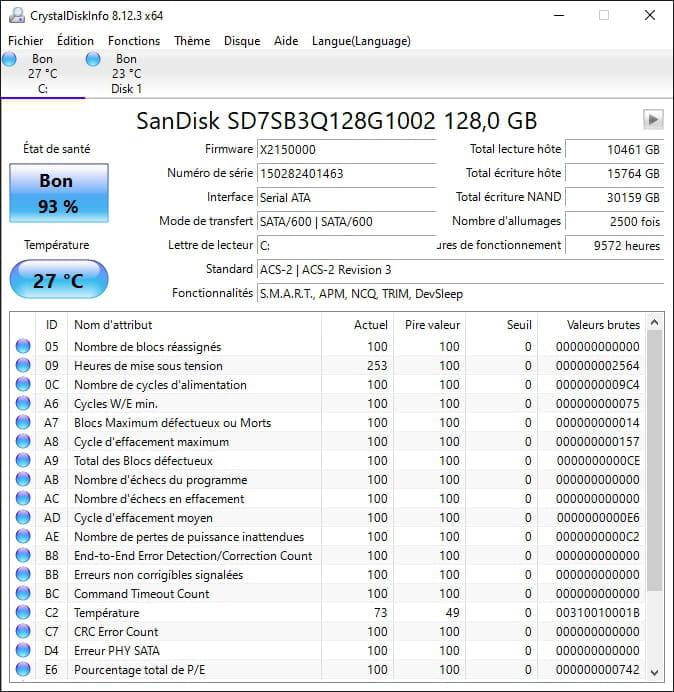Image resolution: width=674 pixels, height=692 pixels.
Task: Switch to the Disk 1 tab
Action: click(126, 74)
